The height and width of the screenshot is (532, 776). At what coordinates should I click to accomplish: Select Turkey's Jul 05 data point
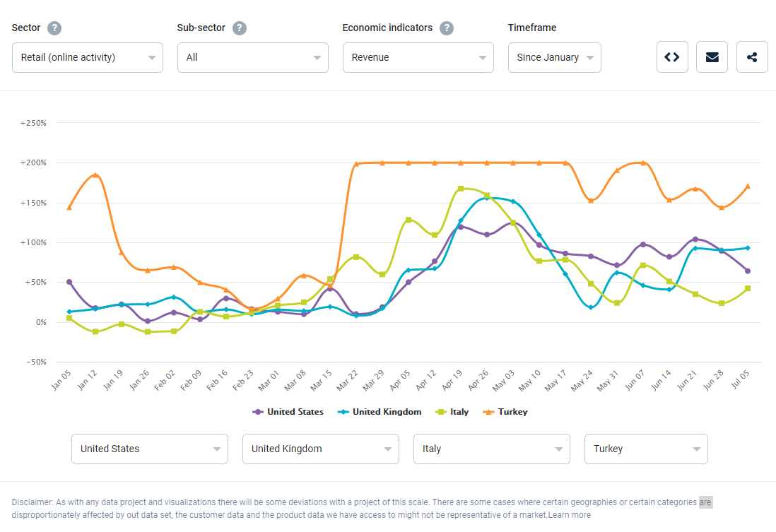click(x=748, y=187)
